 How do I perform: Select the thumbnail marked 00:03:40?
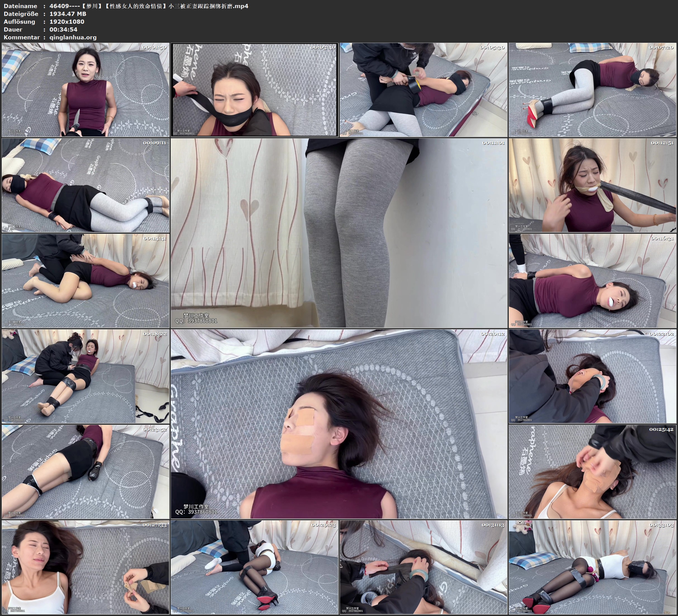tap(254, 89)
